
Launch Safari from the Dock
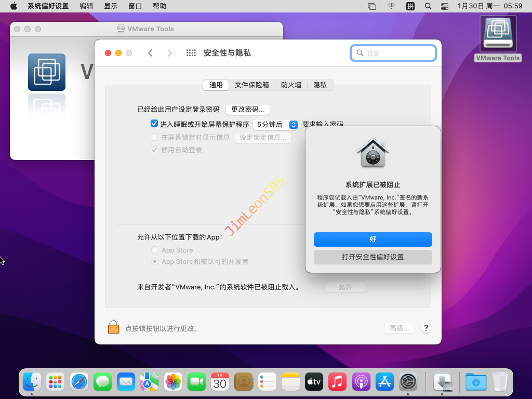pyautogui.click(x=79, y=382)
